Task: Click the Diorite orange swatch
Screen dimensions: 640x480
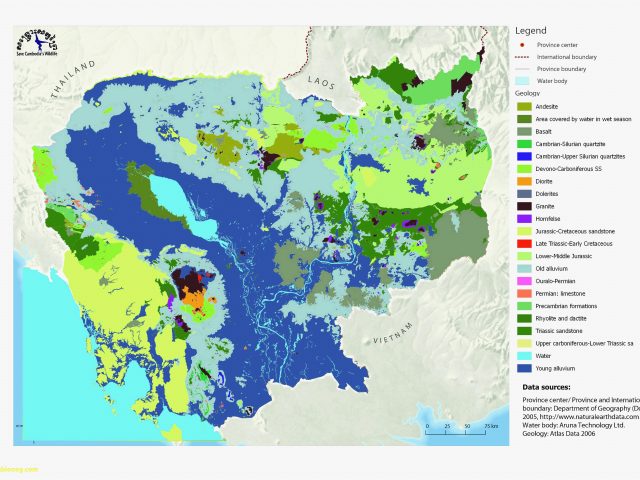Action: click(x=523, y=181)
